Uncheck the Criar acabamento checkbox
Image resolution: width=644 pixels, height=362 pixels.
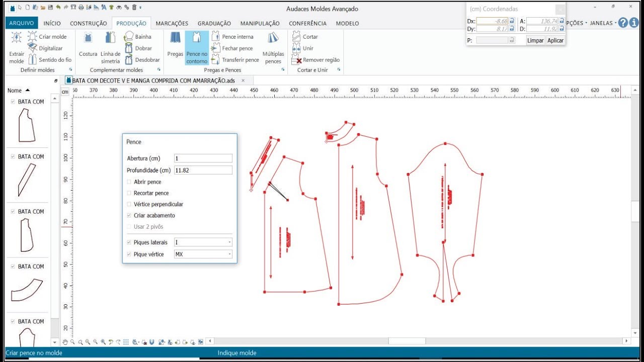click(129, 215)
